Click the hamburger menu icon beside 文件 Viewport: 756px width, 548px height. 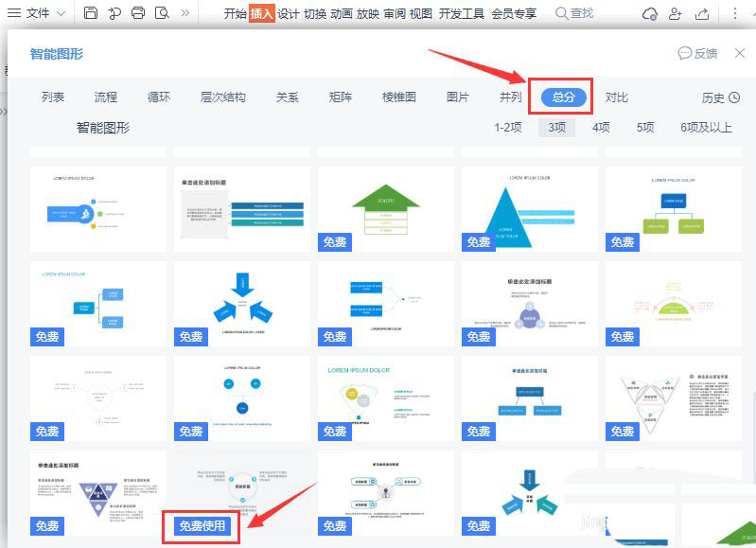pyautogui.click(x=14, y=13)
